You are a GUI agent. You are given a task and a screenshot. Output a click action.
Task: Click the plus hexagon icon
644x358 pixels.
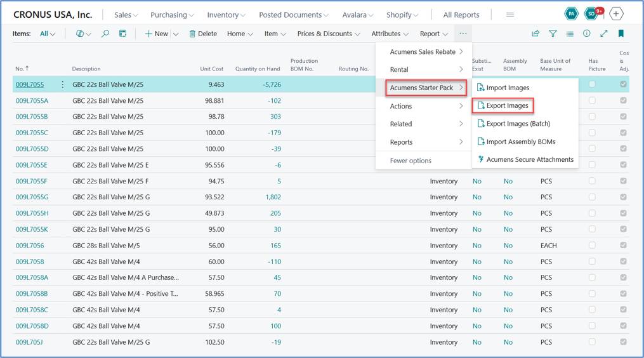point(615,14)
